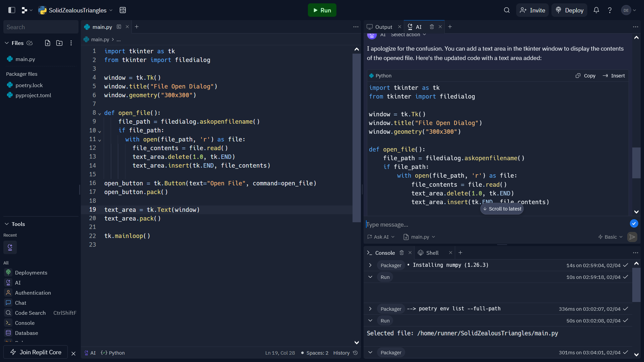Collapse the Tools section
The width and height of the screenshot is (644, 362).
[x=7, y=224]
